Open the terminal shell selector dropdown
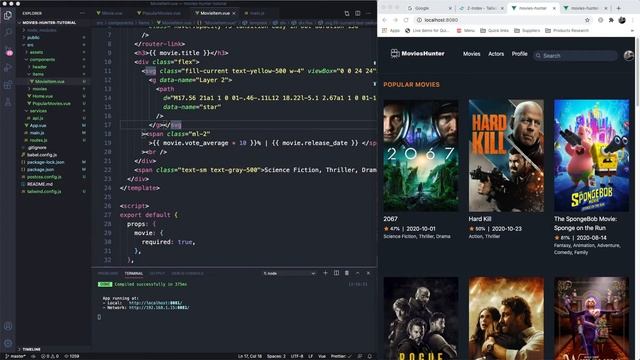 coord(289,273)
